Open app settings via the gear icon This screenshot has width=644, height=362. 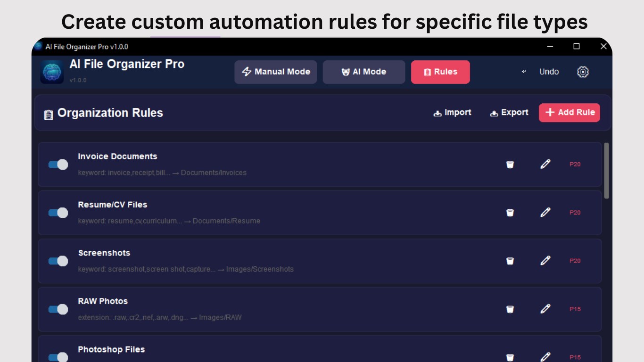583,72
